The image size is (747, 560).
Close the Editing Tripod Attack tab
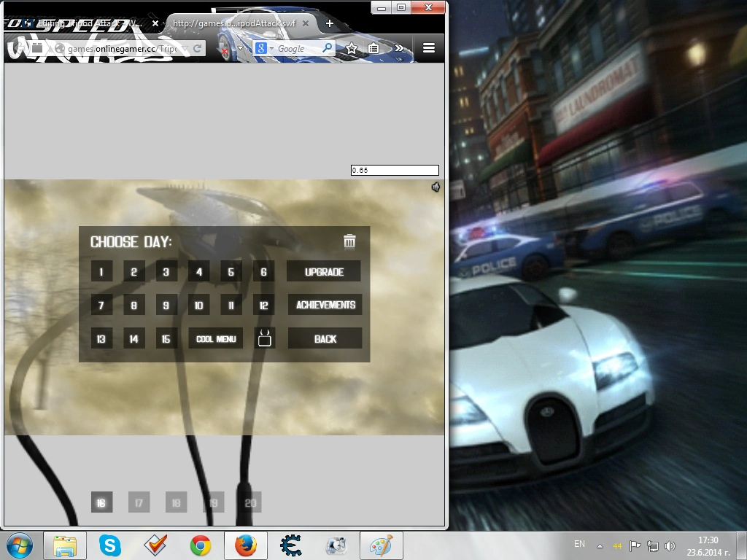click(x=155, y=23)
